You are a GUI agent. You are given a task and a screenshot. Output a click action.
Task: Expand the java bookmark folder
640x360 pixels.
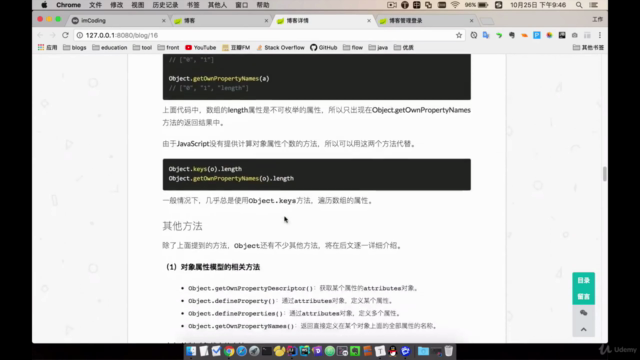pyautogui.click(x=378, y=47)
